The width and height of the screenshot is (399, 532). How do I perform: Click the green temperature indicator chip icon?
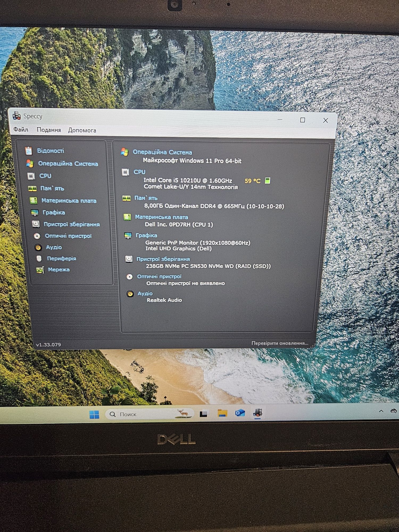coord(267,181)
